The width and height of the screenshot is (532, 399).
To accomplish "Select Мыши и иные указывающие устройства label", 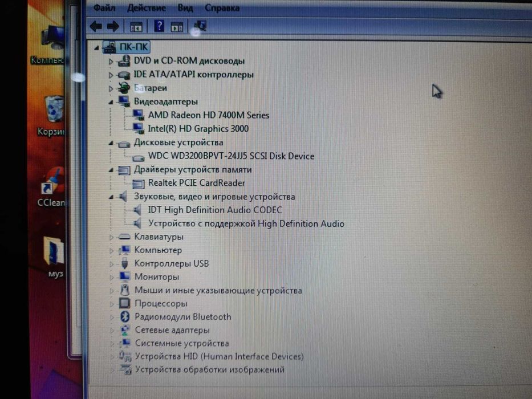I will pyautogui.click(x=218, y=291).
